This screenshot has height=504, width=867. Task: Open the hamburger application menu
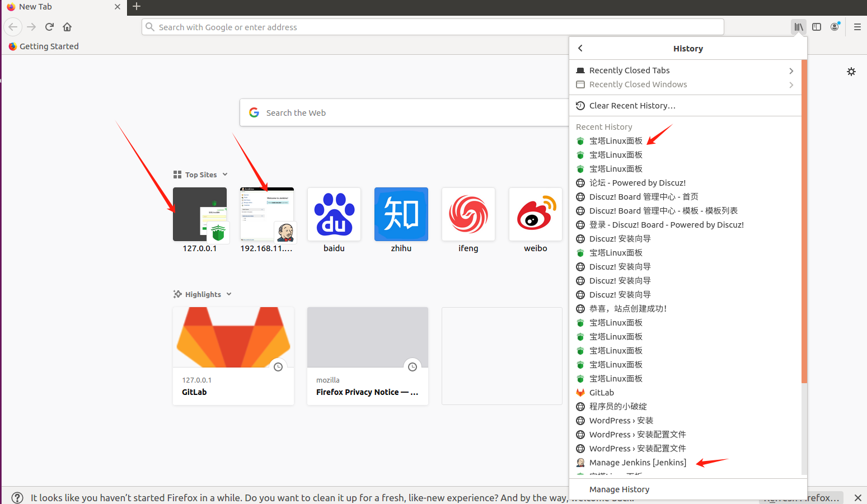point(857,27)
